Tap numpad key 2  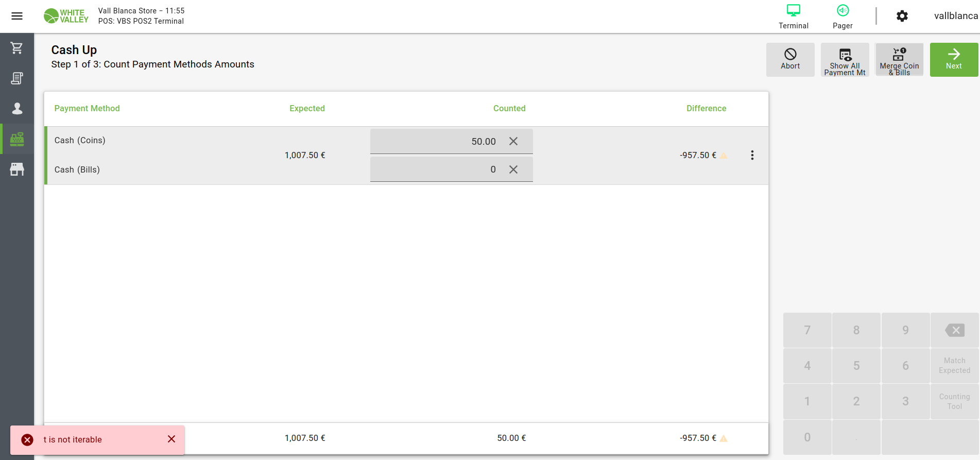856,401
